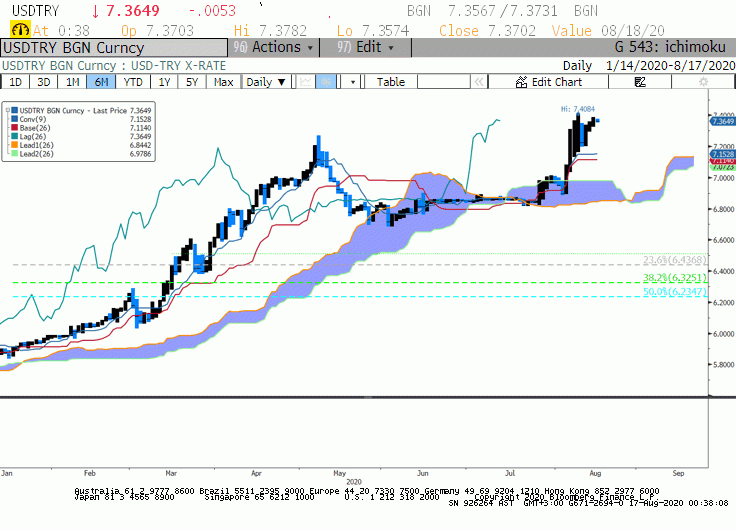Click the 1D range button
The width and height of the screenshot is (736, 530).
click(15, 82)
